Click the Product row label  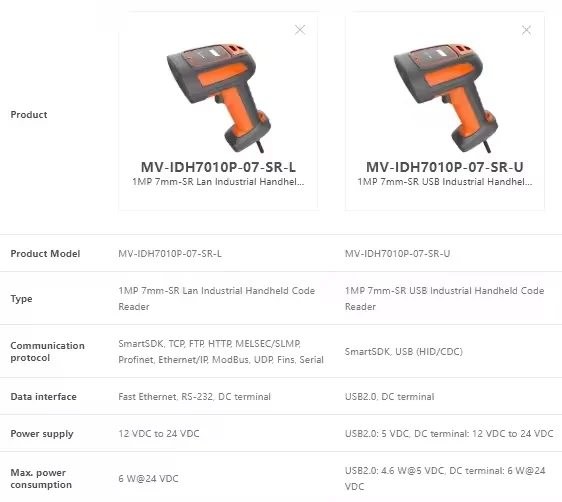(29, 115)
